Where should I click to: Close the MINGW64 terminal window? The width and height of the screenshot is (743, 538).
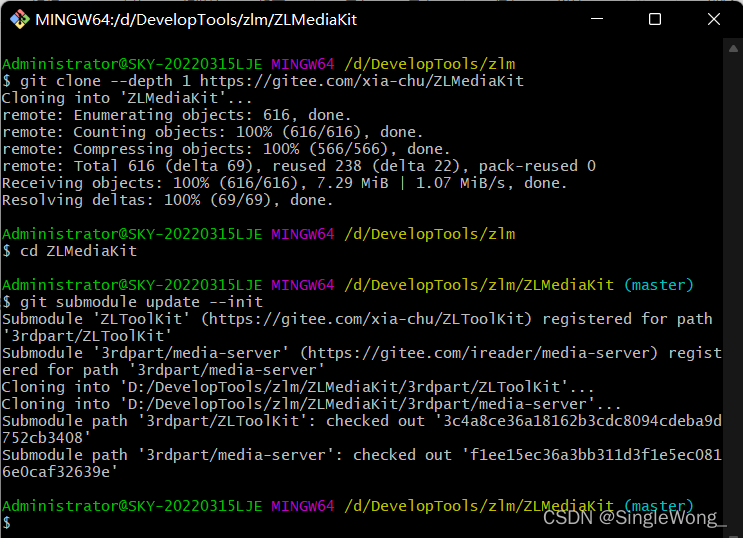click(714, 19)
